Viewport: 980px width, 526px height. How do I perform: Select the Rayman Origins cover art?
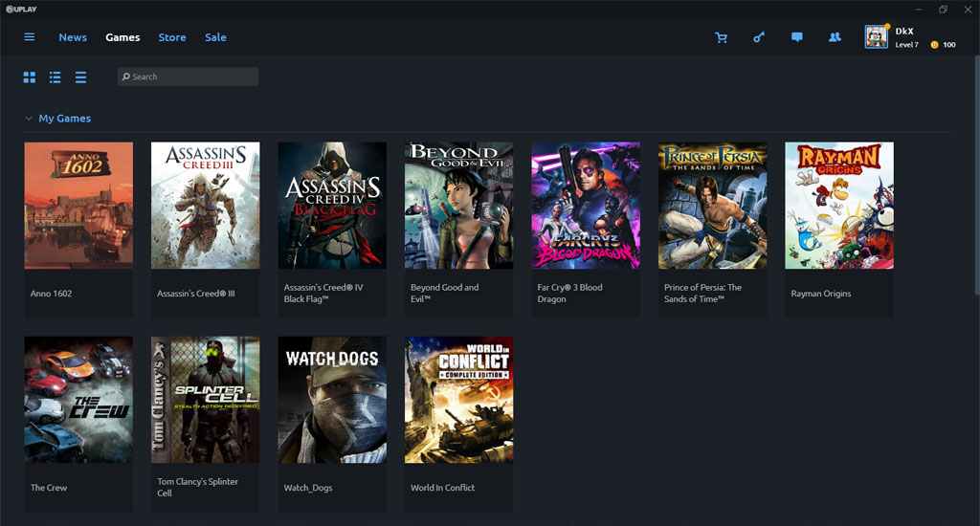click(839, 206)
